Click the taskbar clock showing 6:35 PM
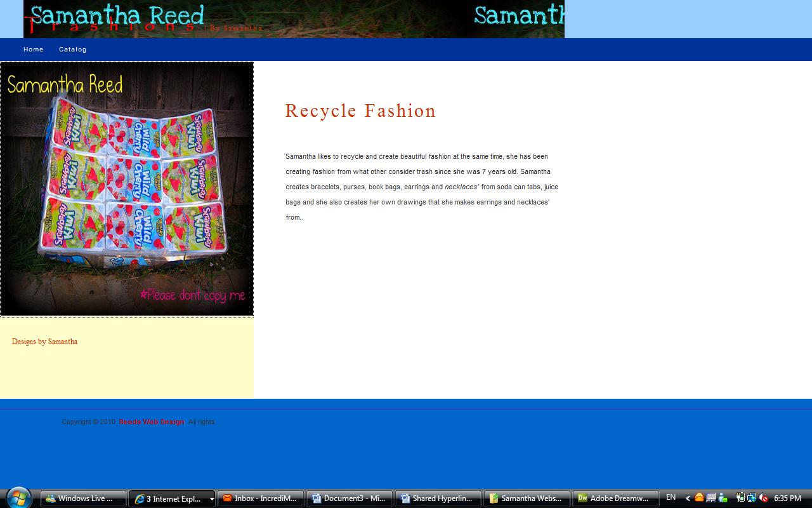Viewport: 812px width, 508px height. (787, 498)
